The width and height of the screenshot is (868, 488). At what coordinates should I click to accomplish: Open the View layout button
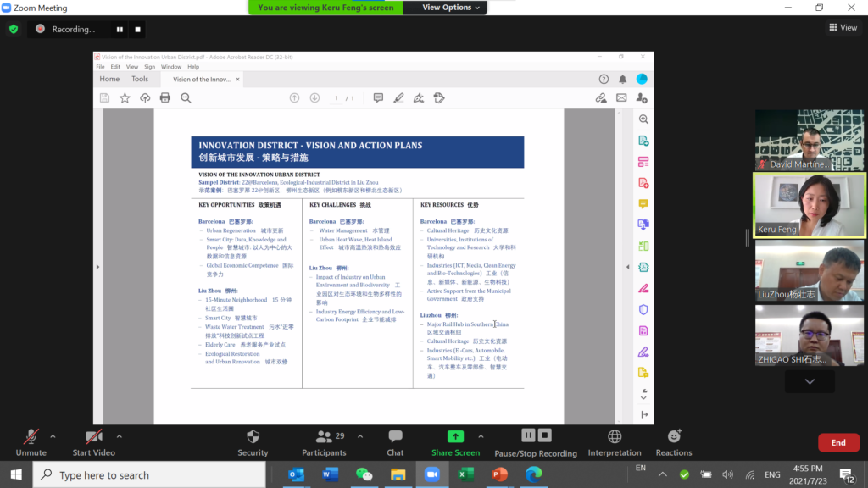point(843,28)
